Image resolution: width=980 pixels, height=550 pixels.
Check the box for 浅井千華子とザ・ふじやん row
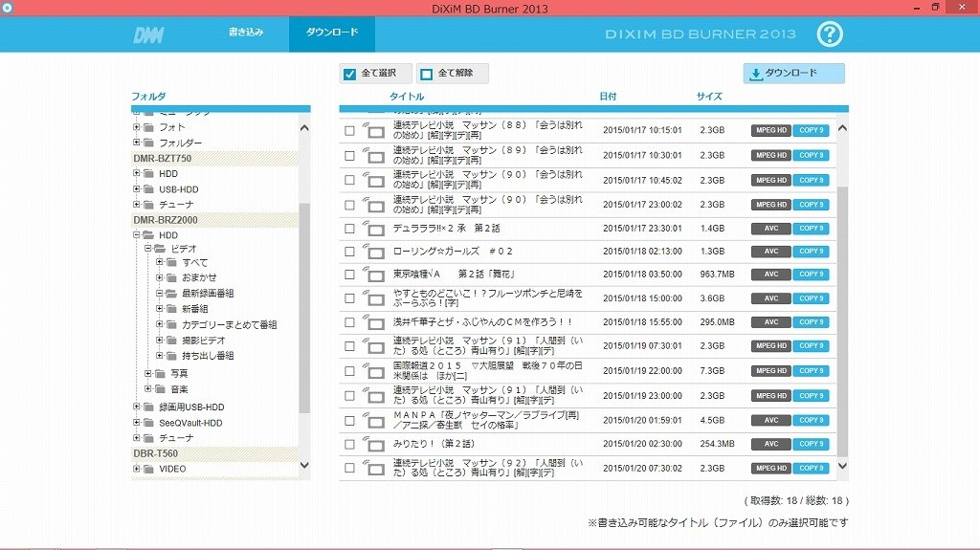349,322
